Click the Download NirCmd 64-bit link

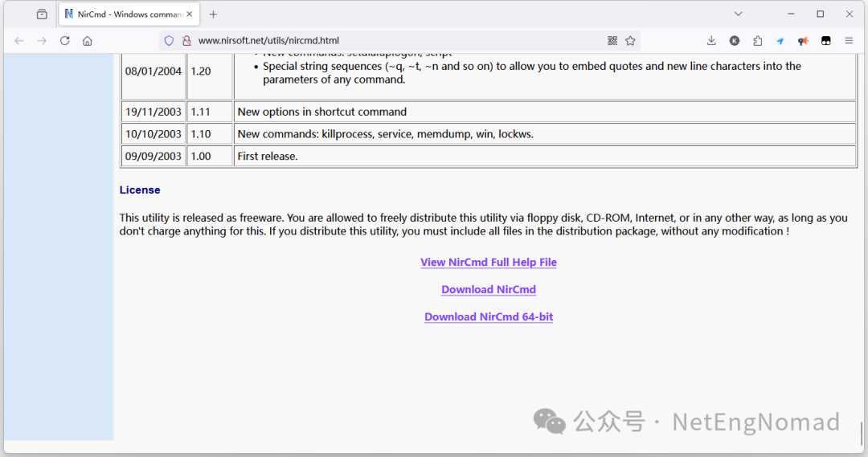pyautogui.click(x=489, y=316)
